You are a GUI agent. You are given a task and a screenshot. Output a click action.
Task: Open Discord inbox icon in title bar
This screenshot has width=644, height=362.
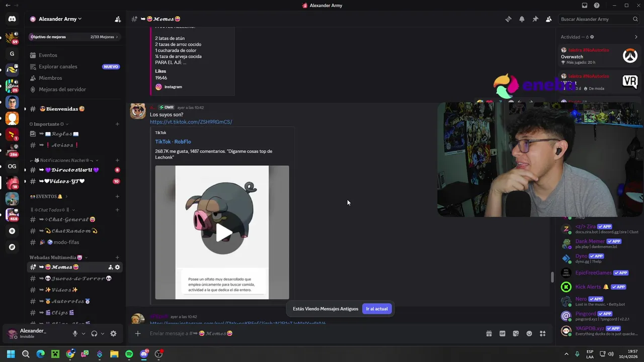pyautogui.click(x=585, y=6)
